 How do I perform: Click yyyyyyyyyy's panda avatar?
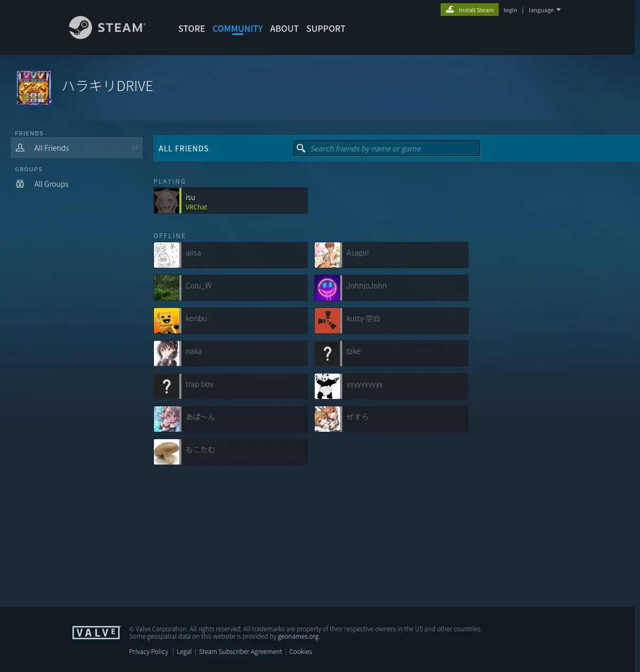pos(327,386)
